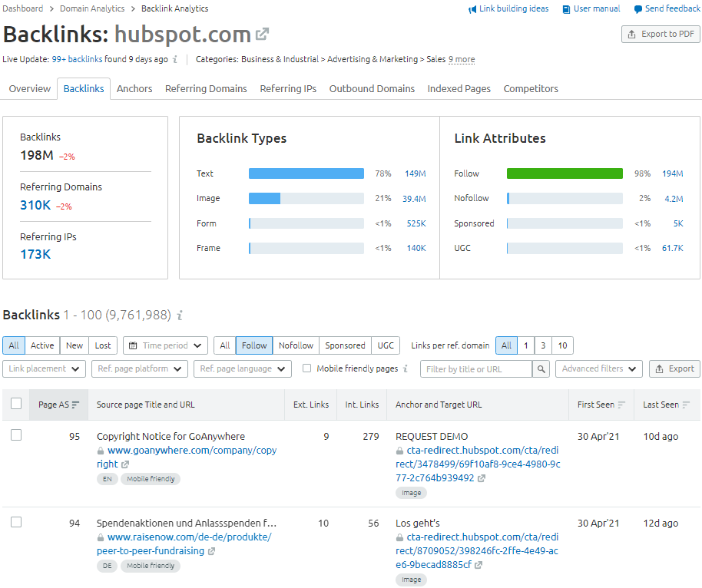
Task: Set links per ref. domain to 3
Action: [x=543, y=345]
